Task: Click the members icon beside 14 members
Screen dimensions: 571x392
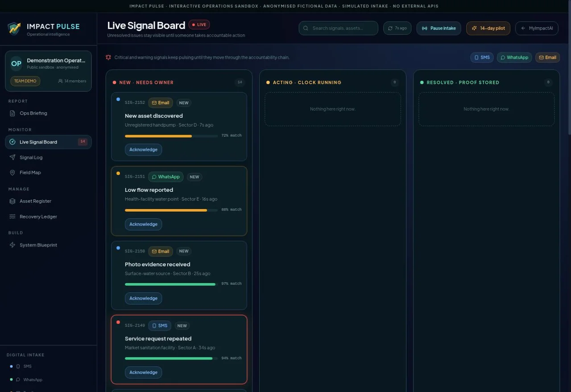Action: click(60, 81)
